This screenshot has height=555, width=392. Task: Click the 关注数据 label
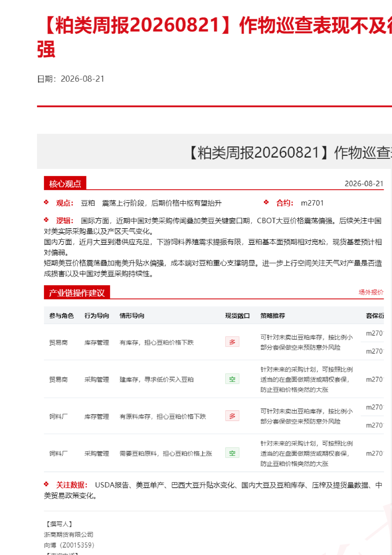pyautogui.click(x=72, y=485)
